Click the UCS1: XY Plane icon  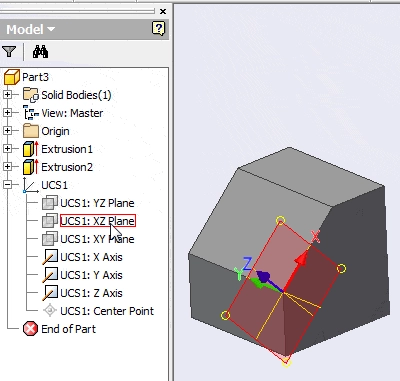click(x=50, y=239)
